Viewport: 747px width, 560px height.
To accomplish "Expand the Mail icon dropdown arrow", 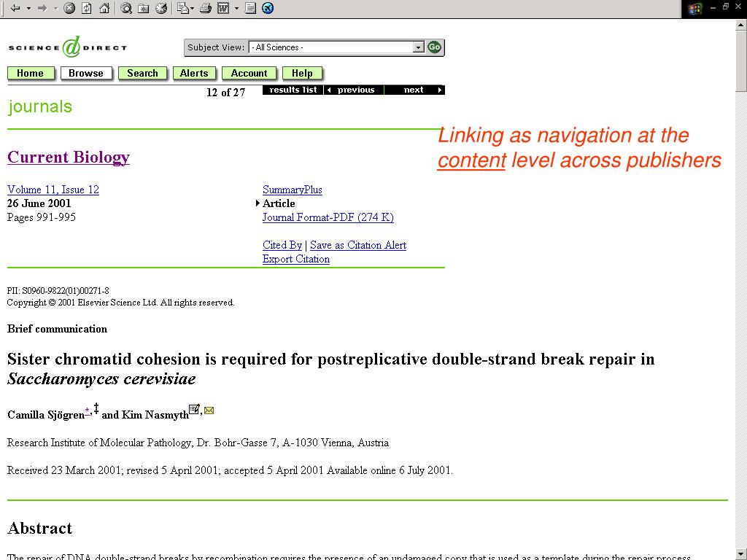I will pos(192,8).
